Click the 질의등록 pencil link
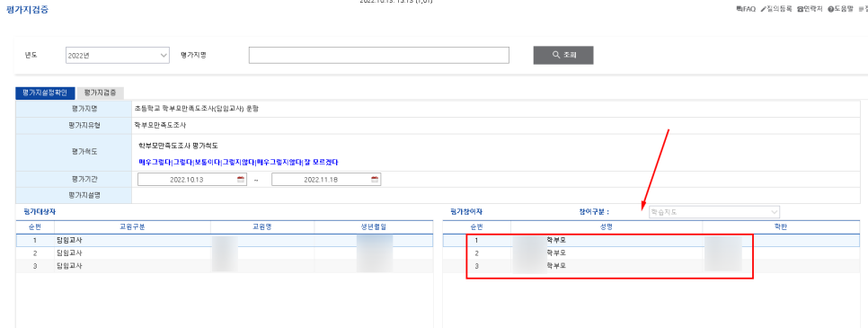 coord(776,9)
